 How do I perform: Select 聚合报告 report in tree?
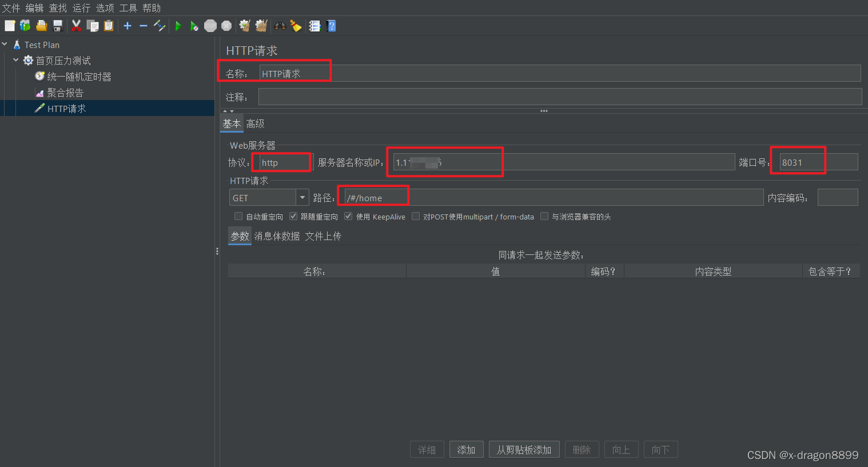[65, 93]
